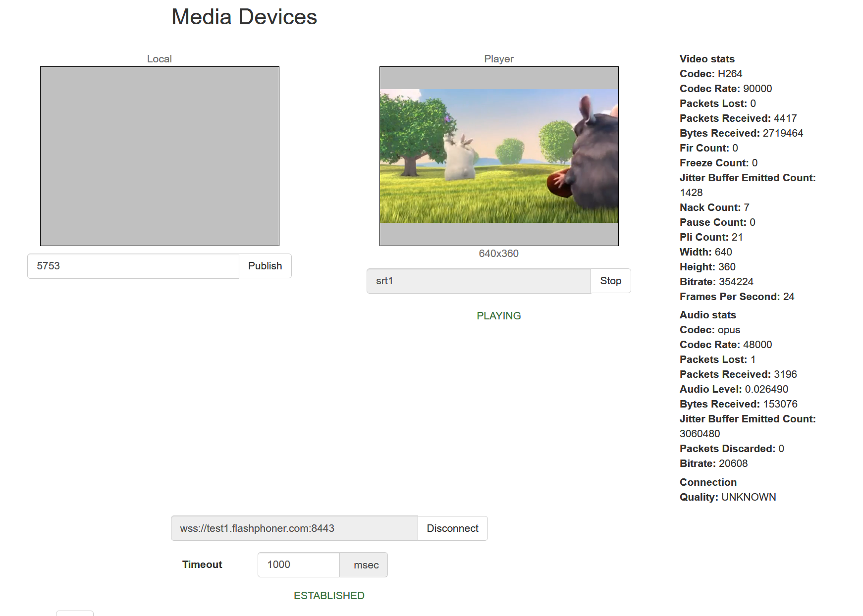Click the wss://test1.flashphoner.com:8443 URL field

[294, 528]
